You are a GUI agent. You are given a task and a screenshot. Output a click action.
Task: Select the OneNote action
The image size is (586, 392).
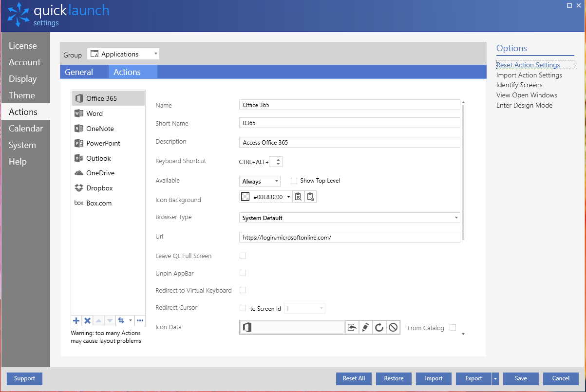pyautogui.click(x=108, y=129)
